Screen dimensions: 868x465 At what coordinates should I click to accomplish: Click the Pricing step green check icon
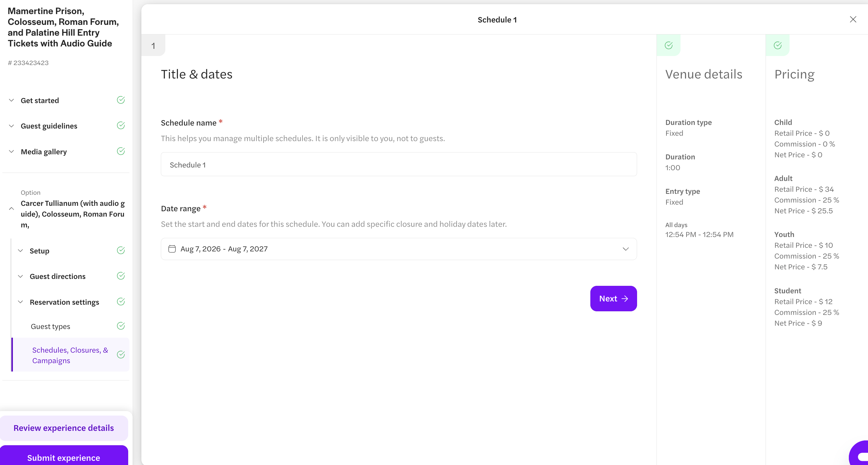click(778, 46)
